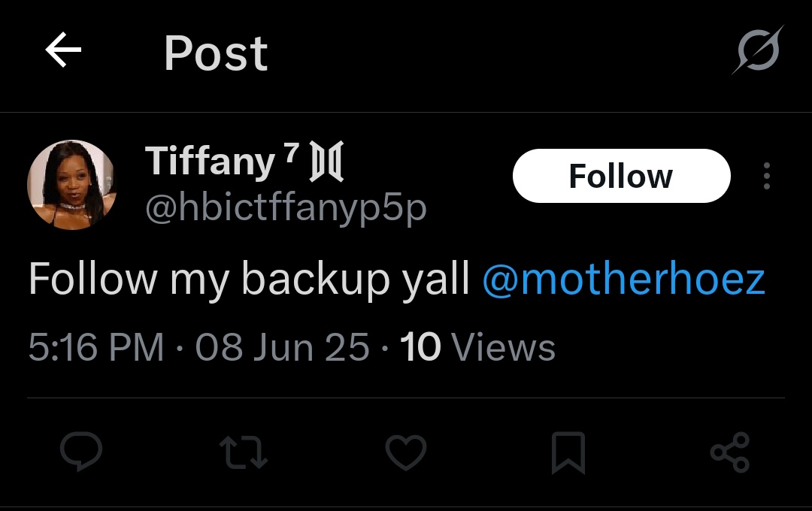Click the Tiffany display name
Viewport: 812px width, 511px height.
(x=211, y=161)
